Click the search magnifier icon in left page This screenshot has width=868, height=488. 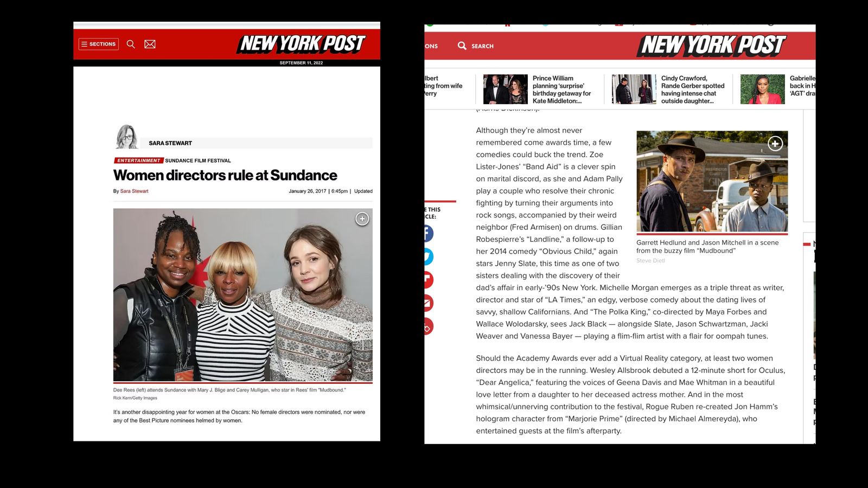click(x=131, y=44)
